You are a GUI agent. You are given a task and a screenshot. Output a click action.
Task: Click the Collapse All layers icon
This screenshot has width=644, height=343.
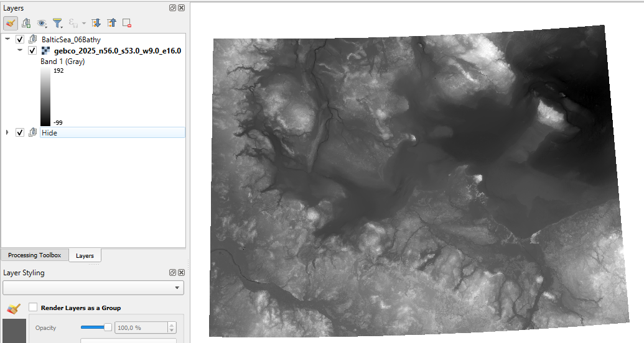coord(111,23)
